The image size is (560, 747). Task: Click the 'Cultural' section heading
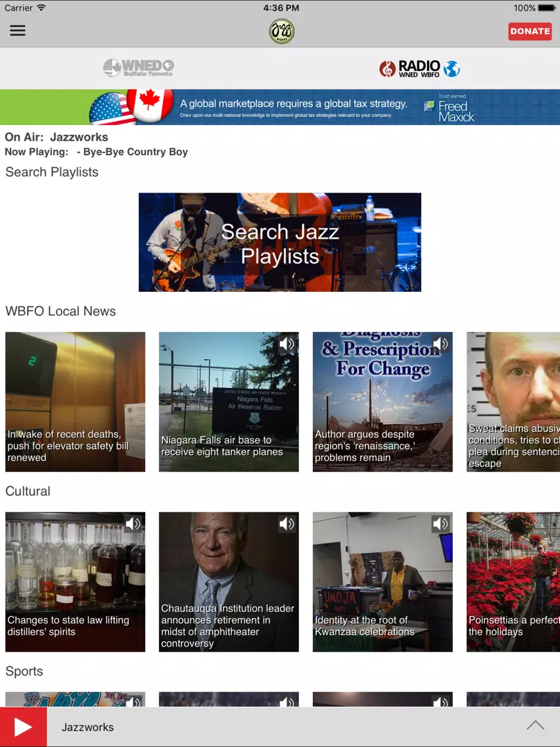coord(28,491)
